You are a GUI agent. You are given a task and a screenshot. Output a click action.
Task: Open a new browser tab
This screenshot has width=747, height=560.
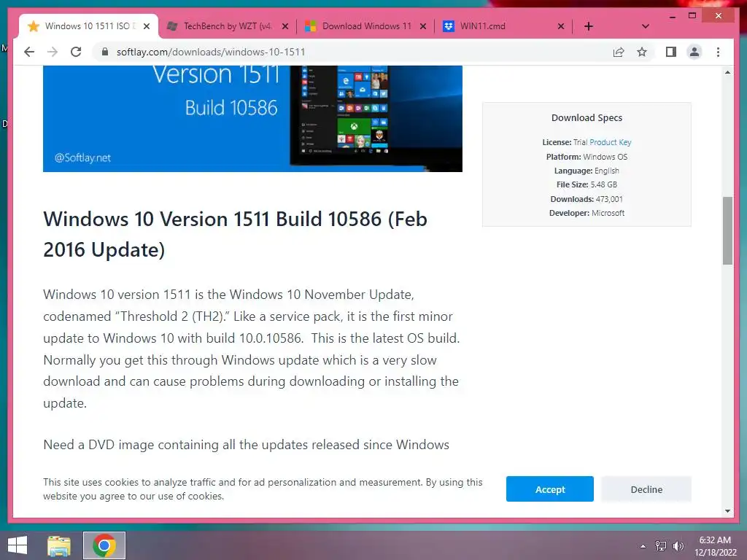[x=589, y=26]
